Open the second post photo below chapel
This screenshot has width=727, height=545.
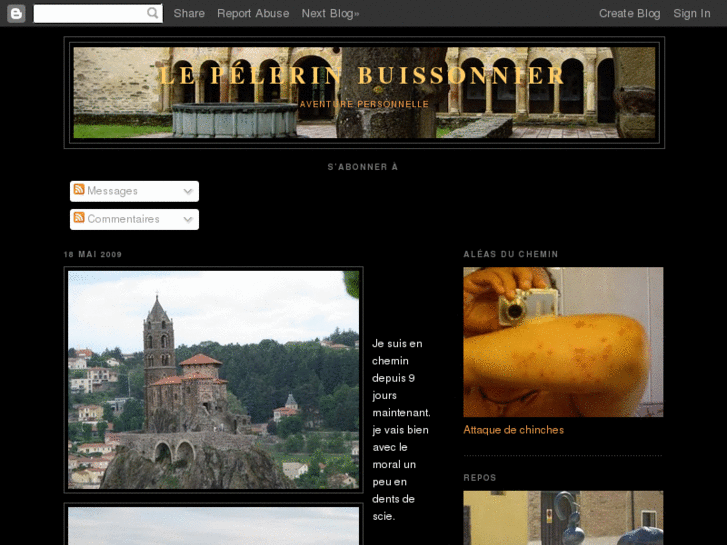tap(213, 524)
